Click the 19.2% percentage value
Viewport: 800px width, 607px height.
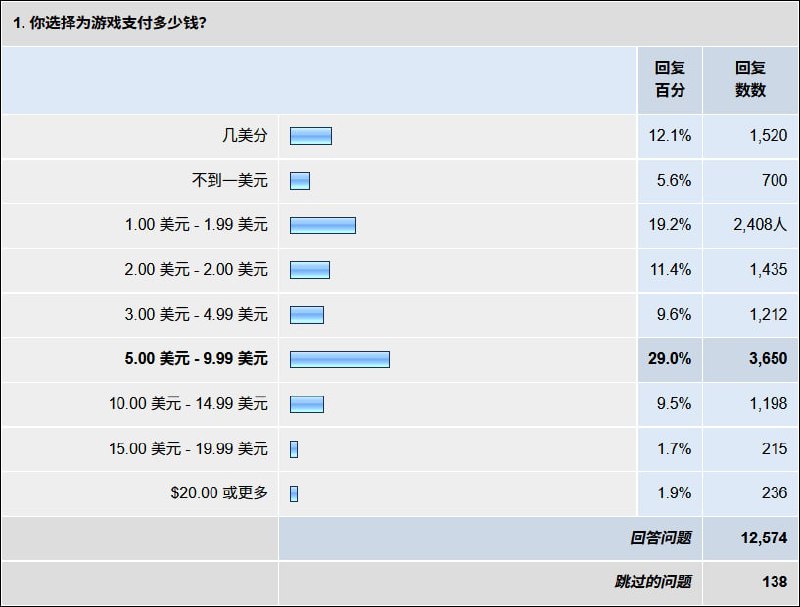click(x=670, y=225)
